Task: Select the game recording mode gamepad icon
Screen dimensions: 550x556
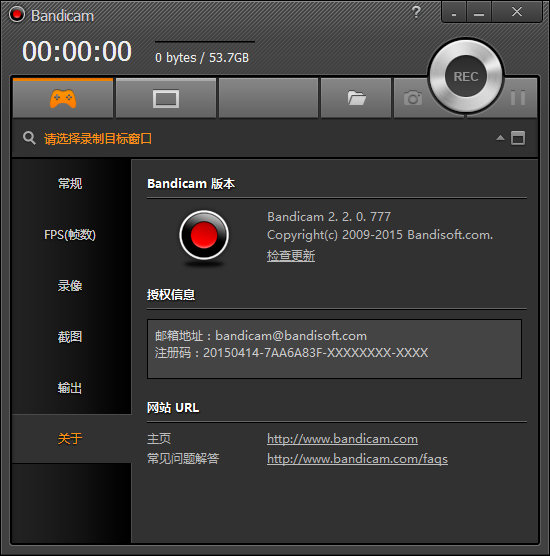Action: (63, 98)
